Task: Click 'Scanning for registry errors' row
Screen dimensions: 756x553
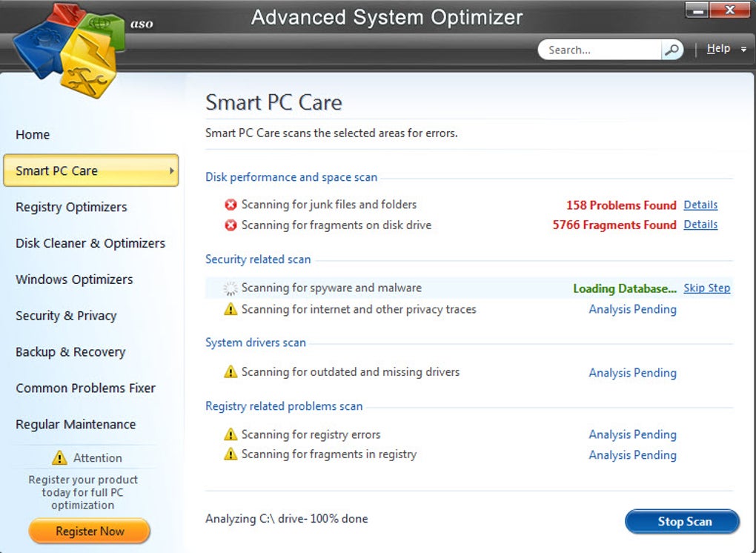Action: tap(311, 434)
